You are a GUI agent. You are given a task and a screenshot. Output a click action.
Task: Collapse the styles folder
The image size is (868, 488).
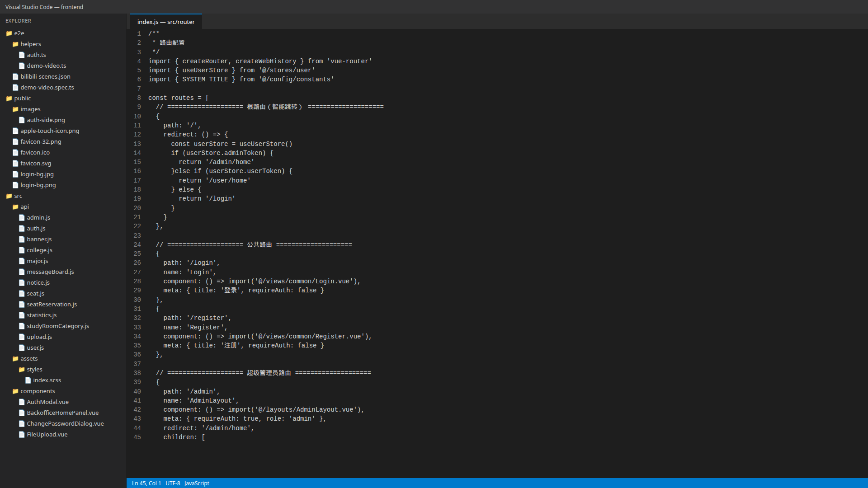[63, 370]
